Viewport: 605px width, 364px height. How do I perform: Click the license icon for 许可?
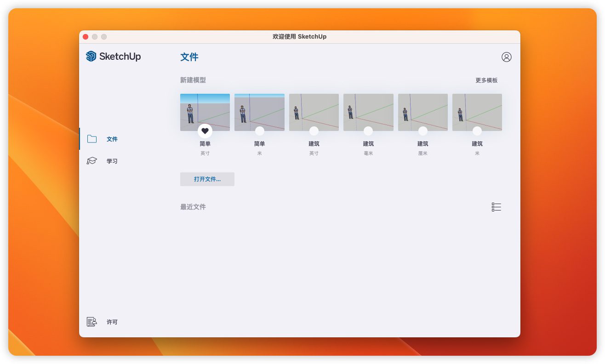(x=92, y=322)
